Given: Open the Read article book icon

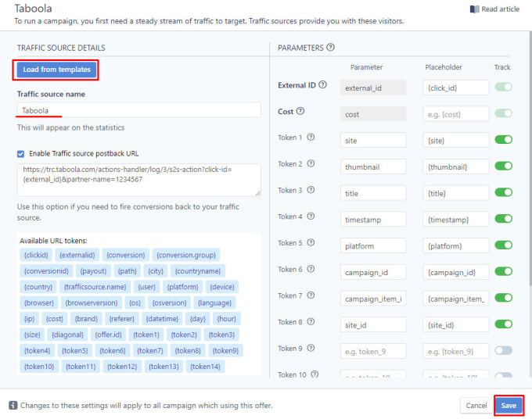Looking at the screenshot, I should [474, 9].
